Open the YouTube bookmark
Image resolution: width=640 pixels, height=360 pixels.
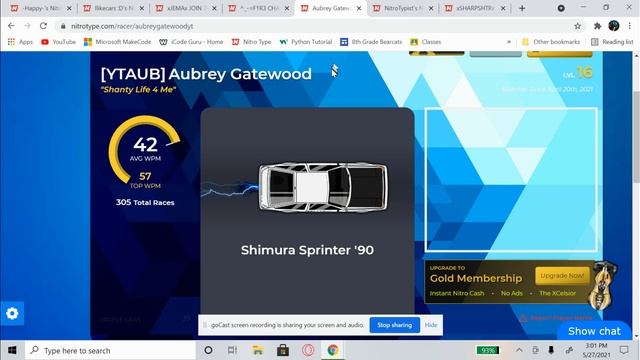[x=59, y=42]
